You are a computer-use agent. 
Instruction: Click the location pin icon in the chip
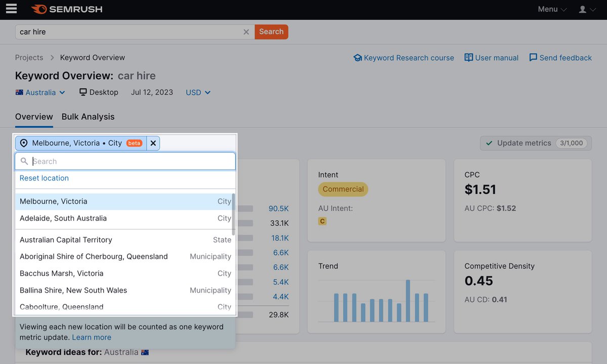[24, 143]
